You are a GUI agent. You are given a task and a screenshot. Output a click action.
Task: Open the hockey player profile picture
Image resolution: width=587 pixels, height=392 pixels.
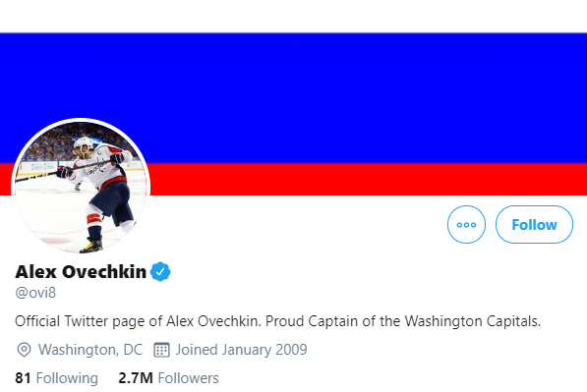coord(81,187)
